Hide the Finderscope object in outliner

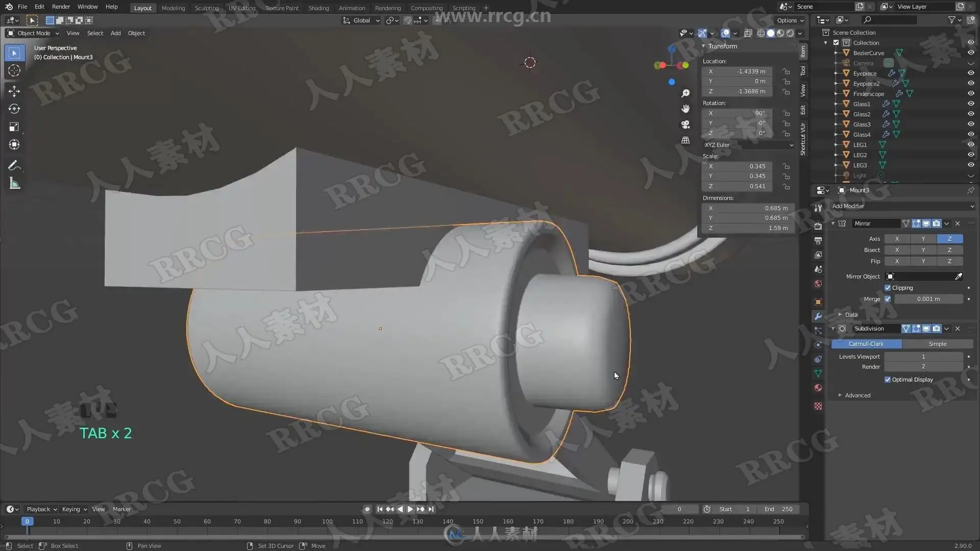pos(971,94)
